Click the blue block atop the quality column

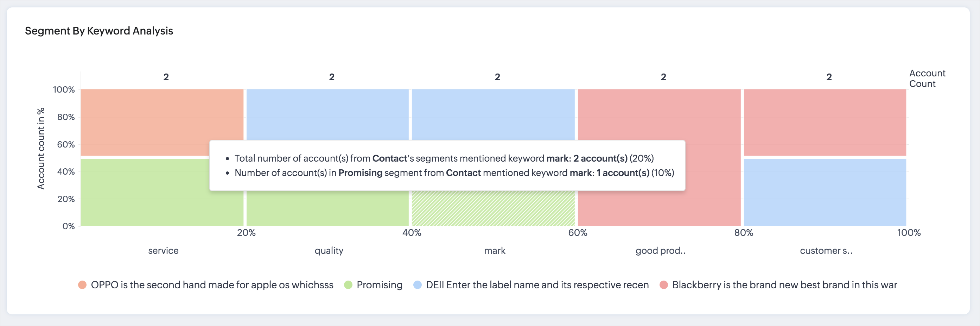[x=327, y=114]
